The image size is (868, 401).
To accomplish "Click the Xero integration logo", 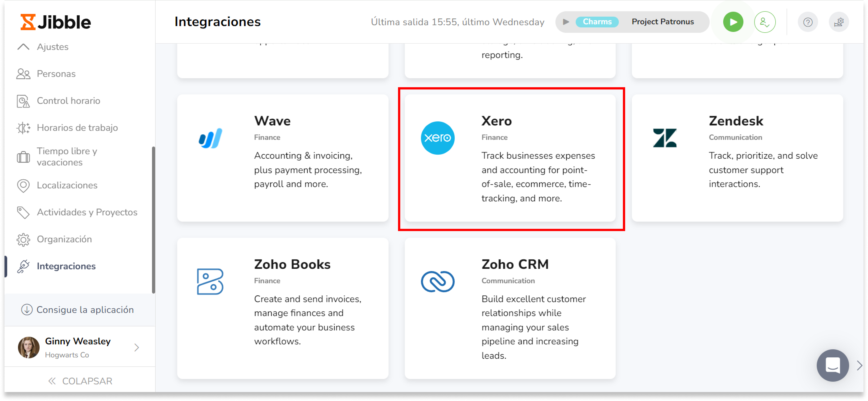I will point(438,138).
